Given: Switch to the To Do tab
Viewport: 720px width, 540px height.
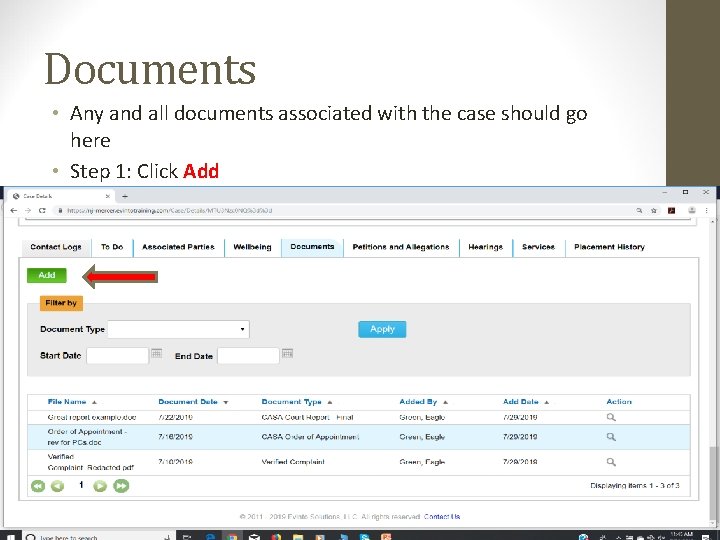Looking at the screenshot, I should (x=112, y=247).
